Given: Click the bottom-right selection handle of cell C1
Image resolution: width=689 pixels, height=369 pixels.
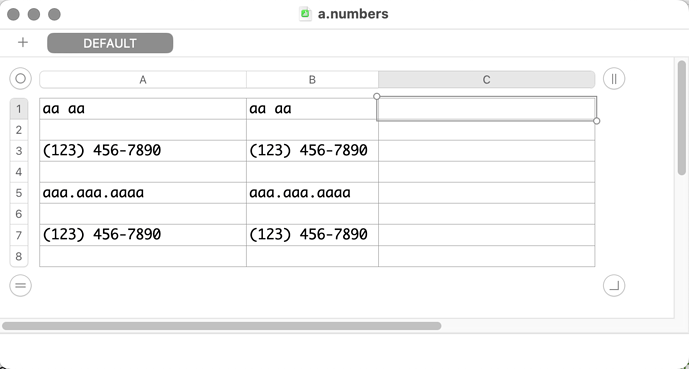Looking at the screenshot, I should pyautogui.click(x=596, y=121).
